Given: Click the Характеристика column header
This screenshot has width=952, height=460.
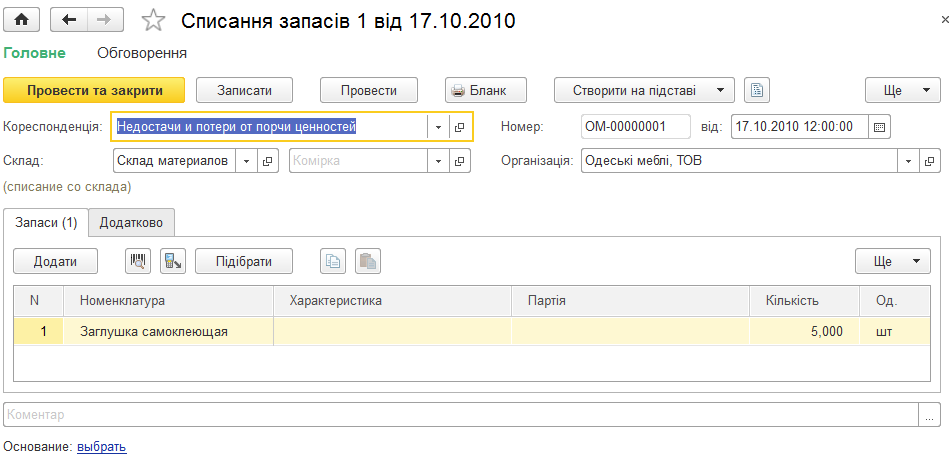Looking at the screenshot, I should pyautogui.click(x=392, y=300).
